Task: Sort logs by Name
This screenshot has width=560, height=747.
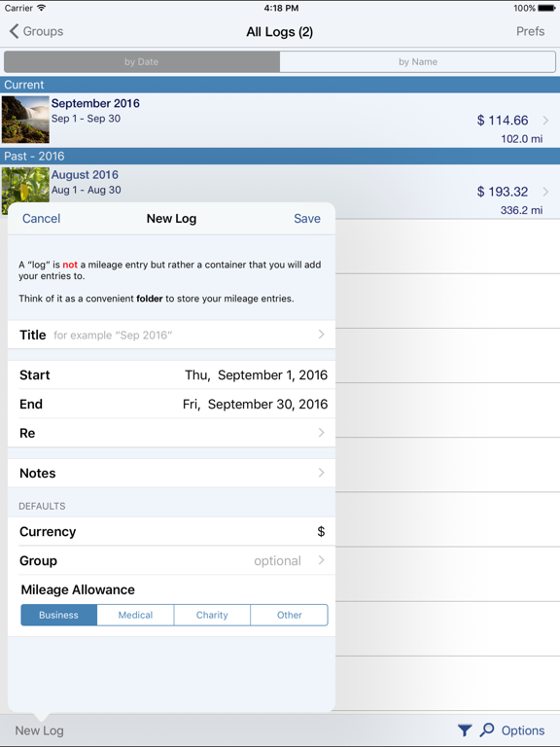Action: coord(418,62)
